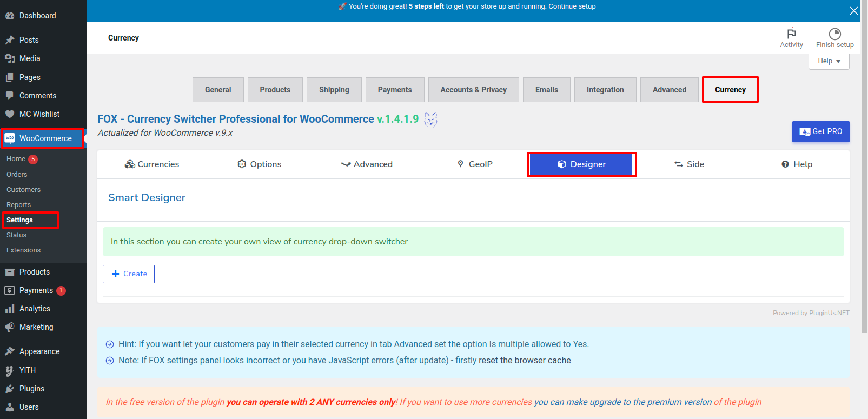Click the Get PRO button

pyautogui.click(x=821, y=131)
